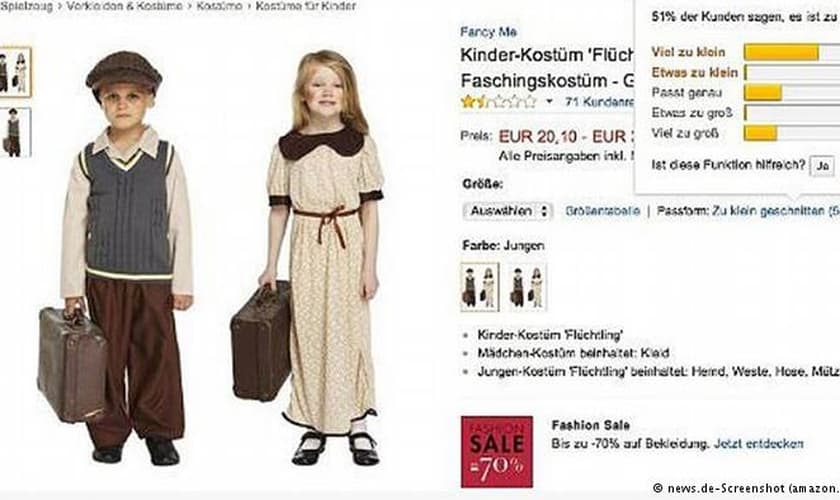The image size is (840, 500).
Task: Choose the first Farbe costume swatch
Action: pos(479,287)
